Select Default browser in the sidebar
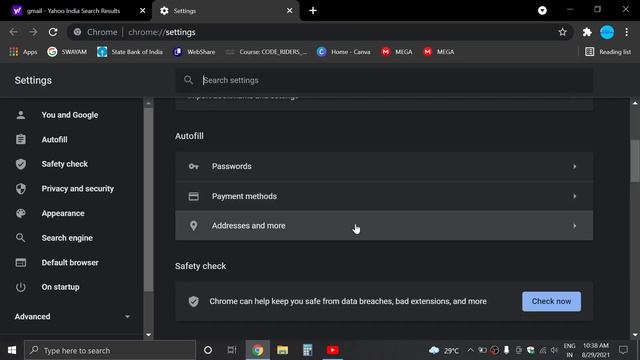 coord(71,262)
